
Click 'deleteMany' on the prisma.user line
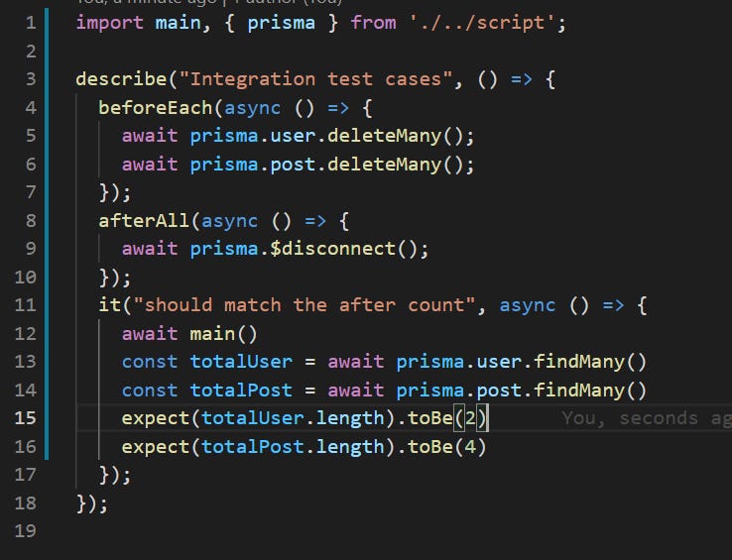pos(384,136)
